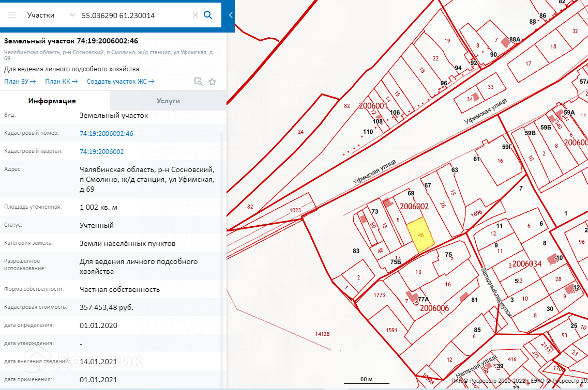Open the План КК link
The image size is (588, 390).
click(61, 81)
